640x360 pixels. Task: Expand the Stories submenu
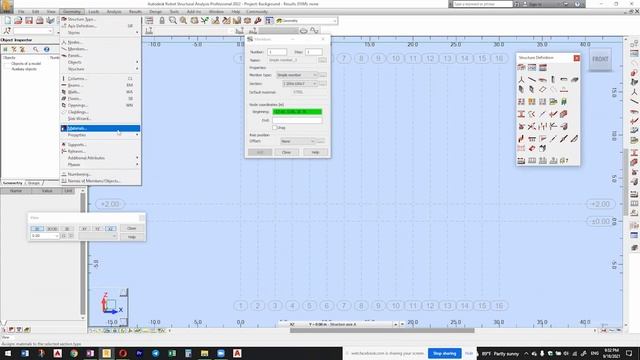(100, 33)
